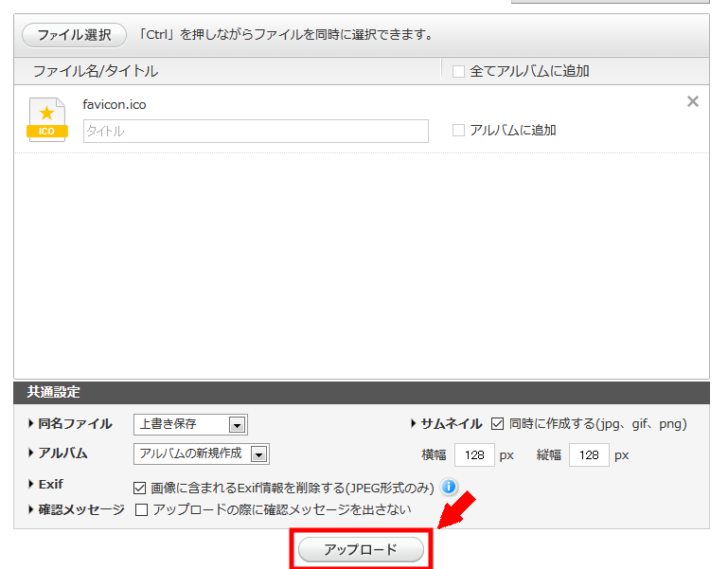Click the ファイル名/タイトル column header

coord(96,71)
